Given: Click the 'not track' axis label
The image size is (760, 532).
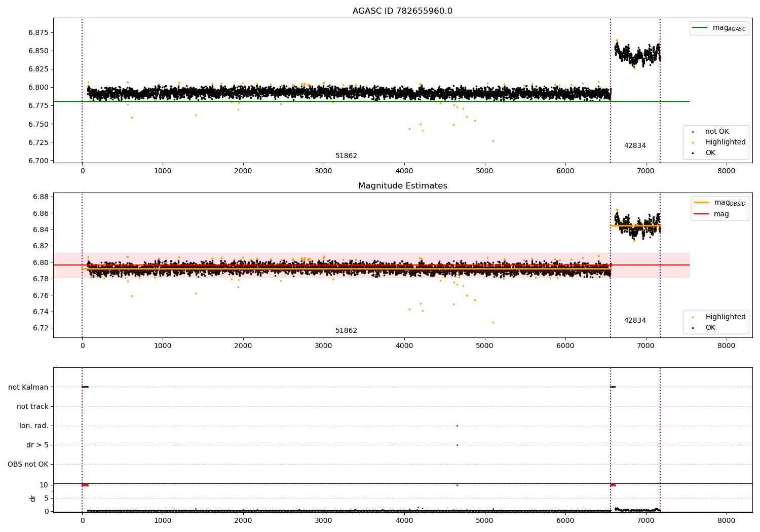Looking at the screenshot, I should click(x=32, y=407).
